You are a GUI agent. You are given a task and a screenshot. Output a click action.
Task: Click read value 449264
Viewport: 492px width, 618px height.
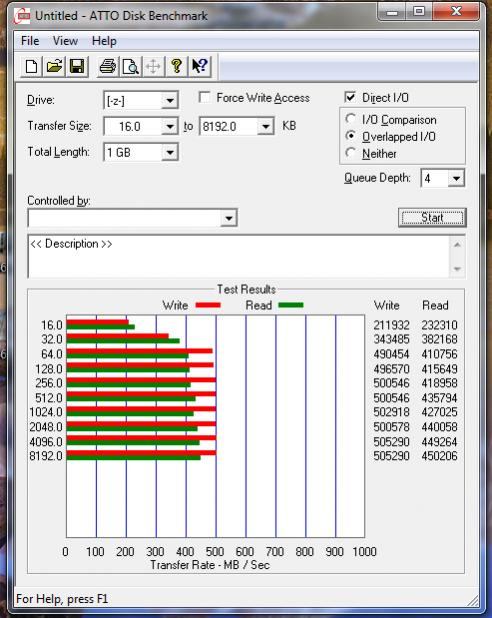coord(440,442)
